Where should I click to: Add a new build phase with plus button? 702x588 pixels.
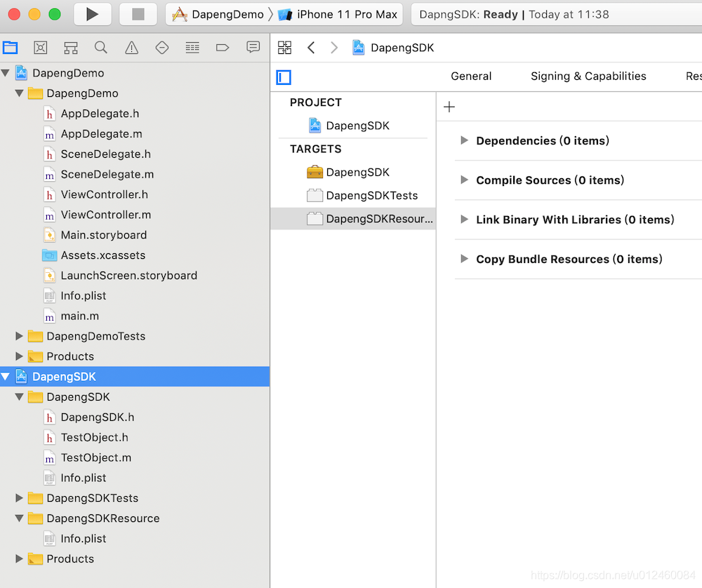click(x=449, y=107)
